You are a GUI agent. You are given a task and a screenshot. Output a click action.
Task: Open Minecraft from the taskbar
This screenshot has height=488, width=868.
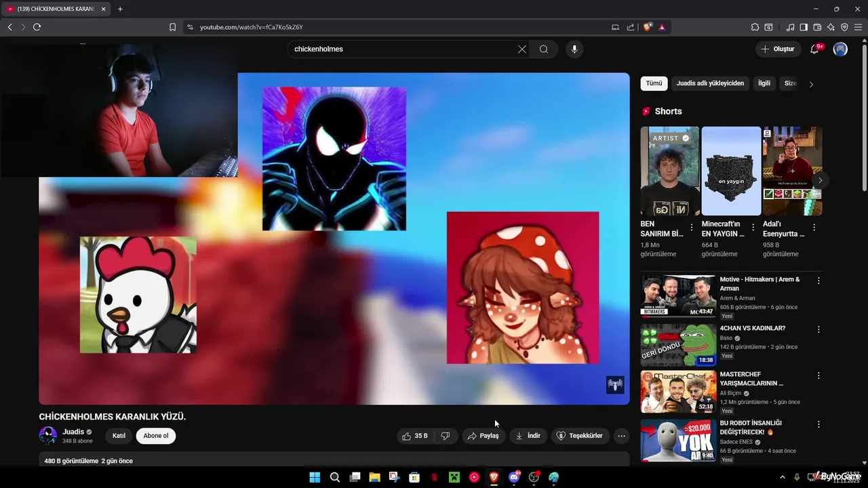(x=454, y=477)
